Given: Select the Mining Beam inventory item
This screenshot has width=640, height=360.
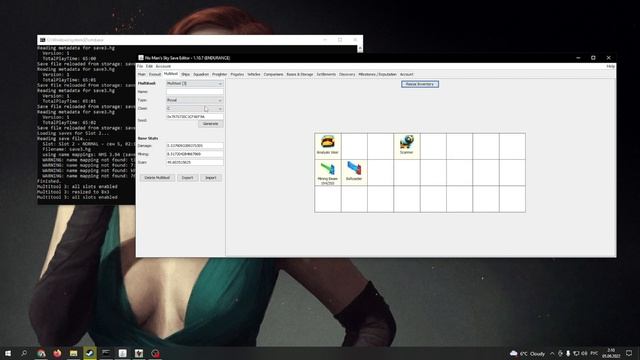Looking at the screenshot, I should click(x=328, y=172).
